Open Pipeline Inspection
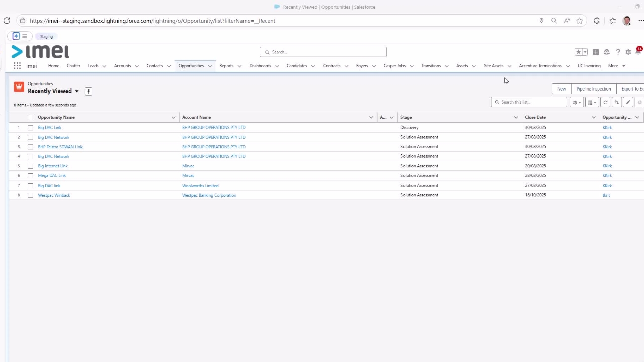This screenshot has width=644, height=362. [x=594, y=89]
